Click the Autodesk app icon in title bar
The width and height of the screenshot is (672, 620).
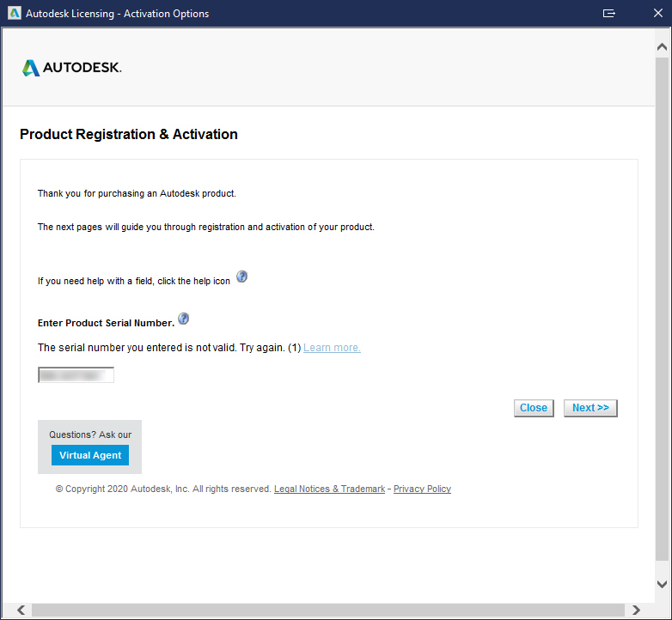coord(15,13)
